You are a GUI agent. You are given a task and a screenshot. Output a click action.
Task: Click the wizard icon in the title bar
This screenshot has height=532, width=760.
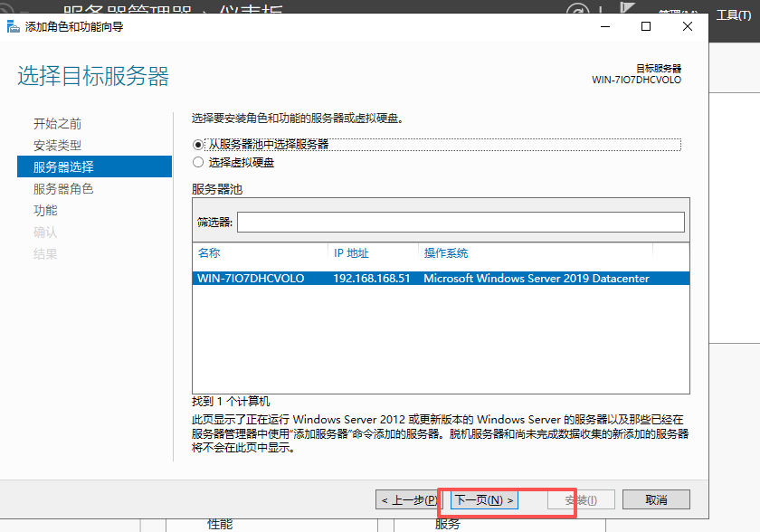12,26
